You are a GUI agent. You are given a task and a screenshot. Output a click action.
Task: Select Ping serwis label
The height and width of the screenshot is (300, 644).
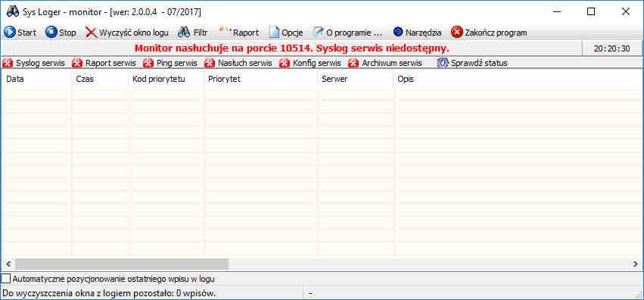pos(177,64)
